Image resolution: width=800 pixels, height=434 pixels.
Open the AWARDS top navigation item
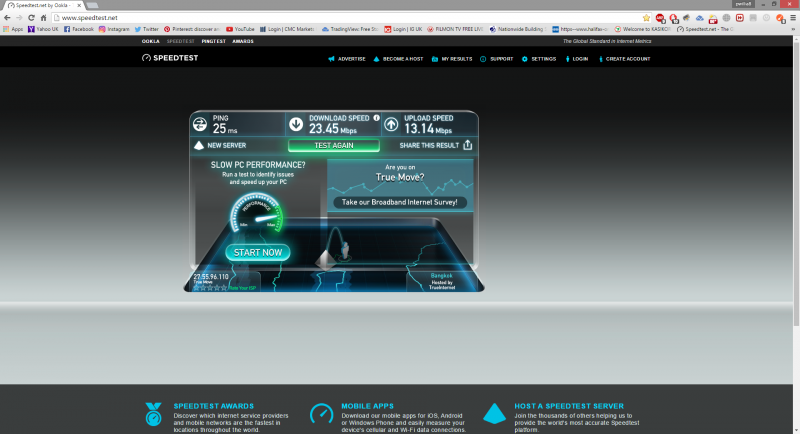(x=243, y=41)
